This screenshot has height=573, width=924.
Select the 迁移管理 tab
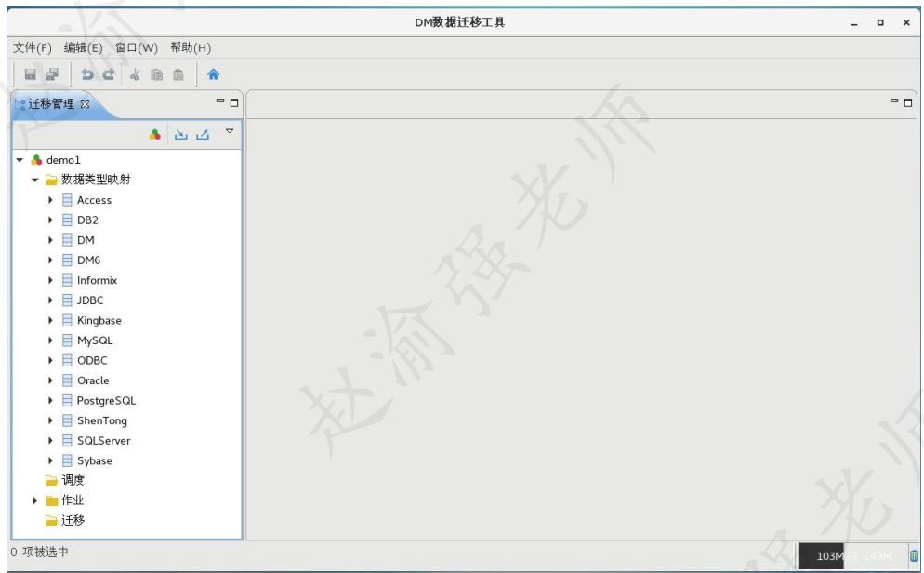51,104
